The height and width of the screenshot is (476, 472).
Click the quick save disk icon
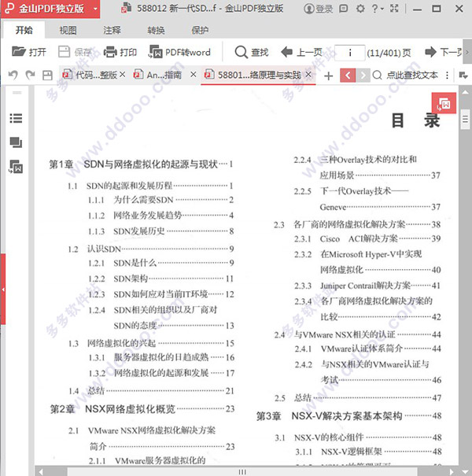pos(47,76)
